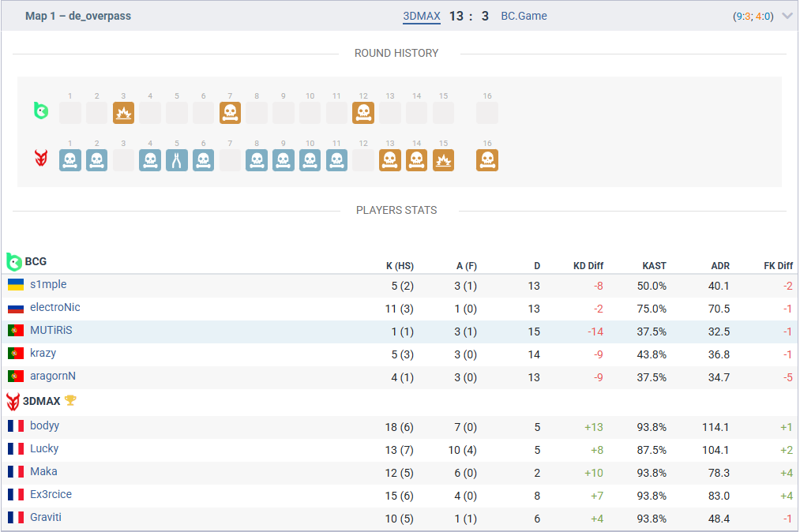Open 3DMAX team link in header

click(x=422, y=16)
